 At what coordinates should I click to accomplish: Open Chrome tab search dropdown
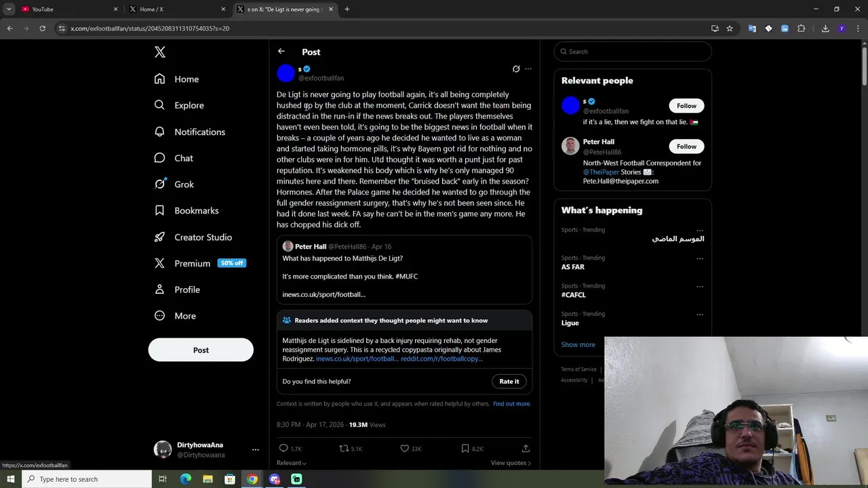9,9
